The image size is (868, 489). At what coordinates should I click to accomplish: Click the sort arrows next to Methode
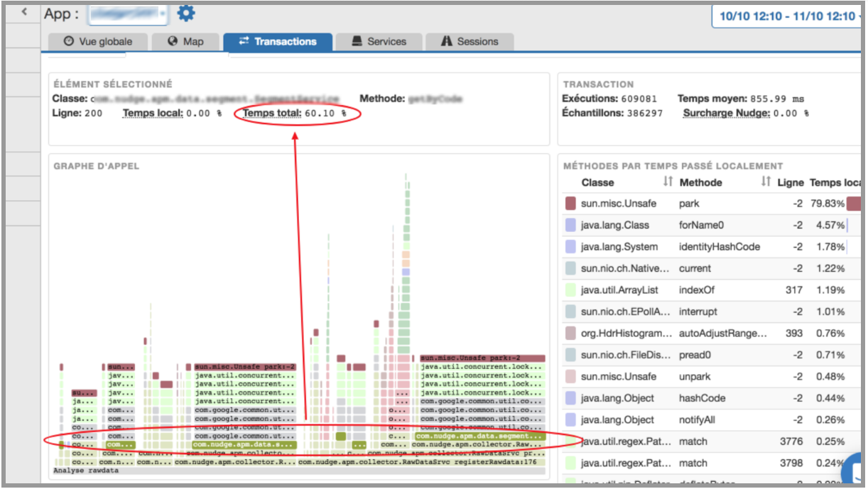(765, 182)
